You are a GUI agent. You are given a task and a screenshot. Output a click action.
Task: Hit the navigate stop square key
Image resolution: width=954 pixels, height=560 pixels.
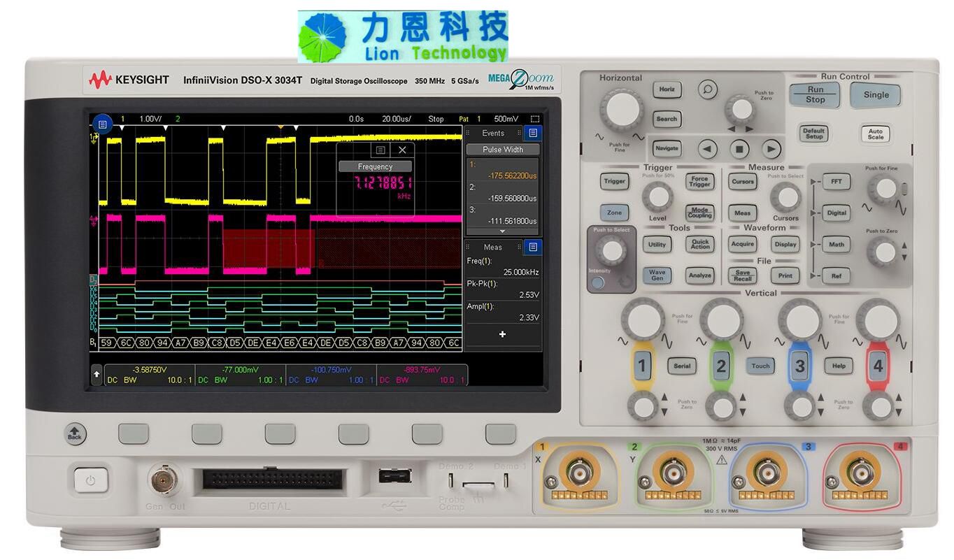coord(739,148)
